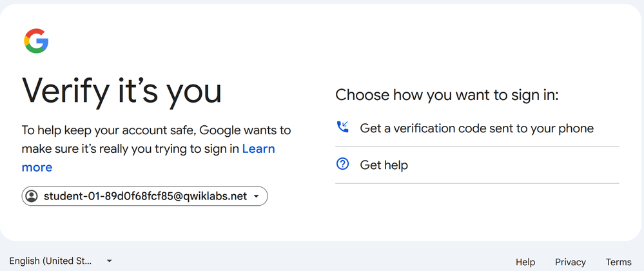This screenshot has width=644, height=271.
Task: Open the English (United States) language selector
Action: click(x=61, y=261)
